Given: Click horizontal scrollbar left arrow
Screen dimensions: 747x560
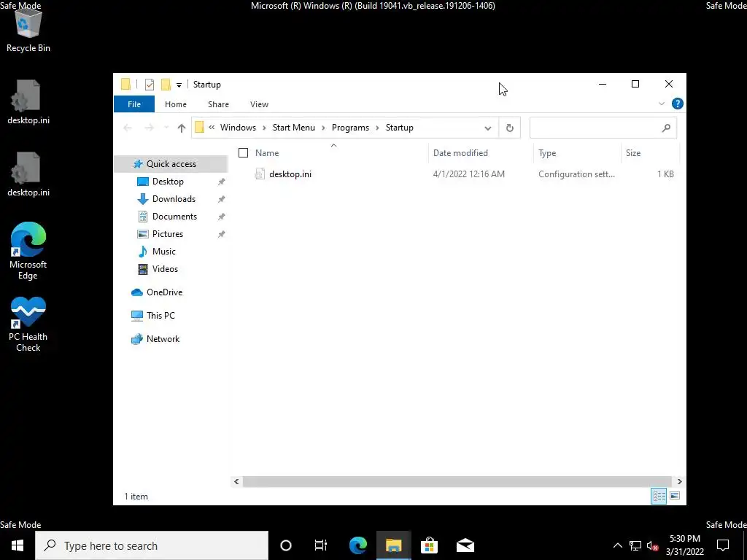Looking at the screenshot, I should pyautogui.click(x=236, y=482).
